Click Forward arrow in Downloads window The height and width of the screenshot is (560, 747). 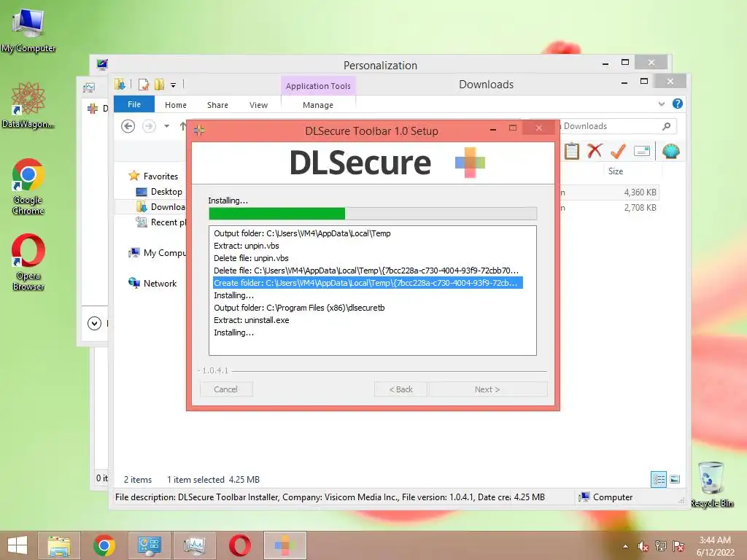pos(149,126)
